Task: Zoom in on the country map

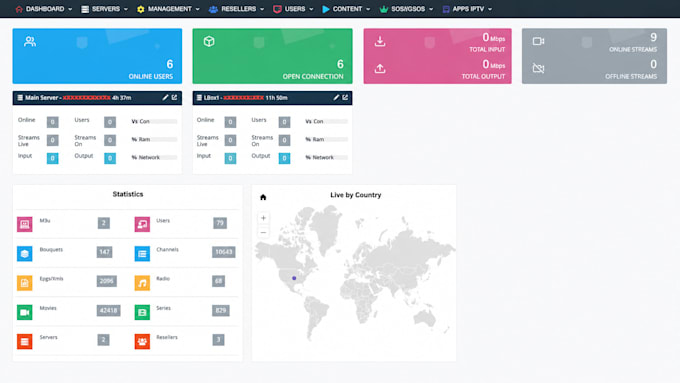Action: click(263, 218)
